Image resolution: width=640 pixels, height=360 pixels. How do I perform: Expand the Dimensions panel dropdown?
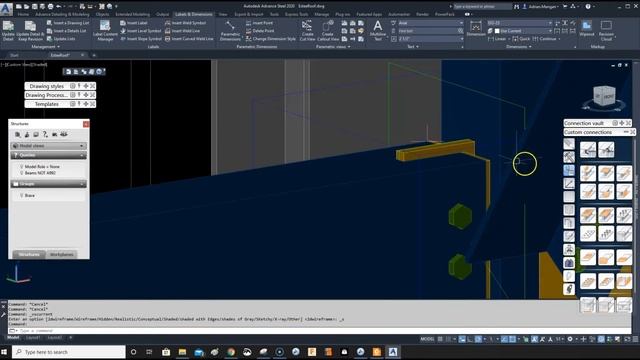519,47
